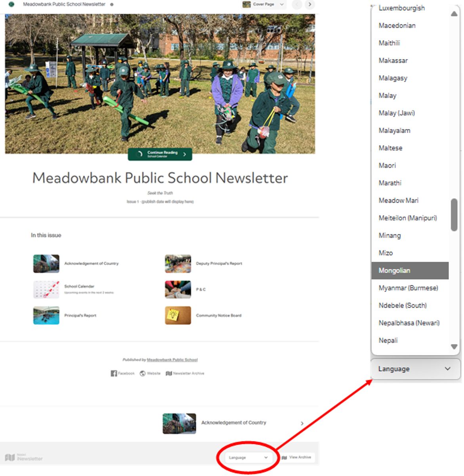The height and width of the screenshot is (476, 464).
Task: Click the Meadowbank Public School Newsletter main heading
Action: pyautogui.click(x=160, y=178)
